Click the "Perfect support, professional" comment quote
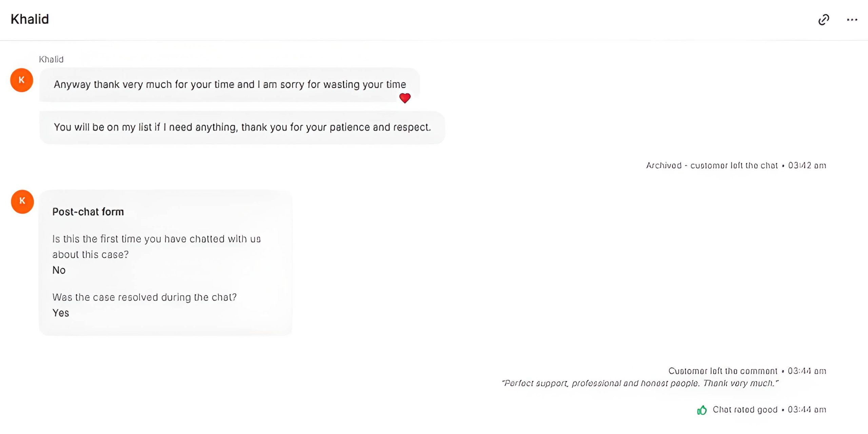Screen dimensions: 868x434 click(640, 383)
